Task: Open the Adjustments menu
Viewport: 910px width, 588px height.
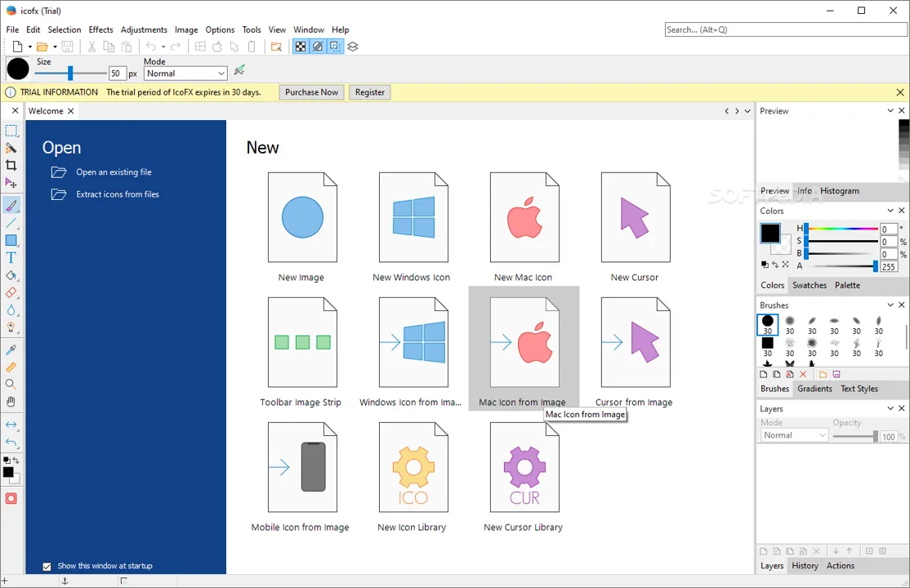Action: coord(144,29)
